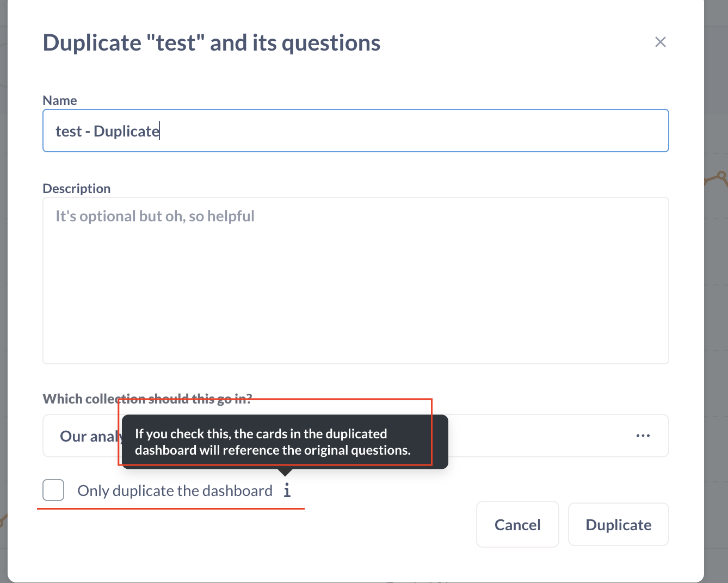728x583 pixels.
Task: Click the It's optional but oh, so helpful placeholder
Action: coord(155,216)
